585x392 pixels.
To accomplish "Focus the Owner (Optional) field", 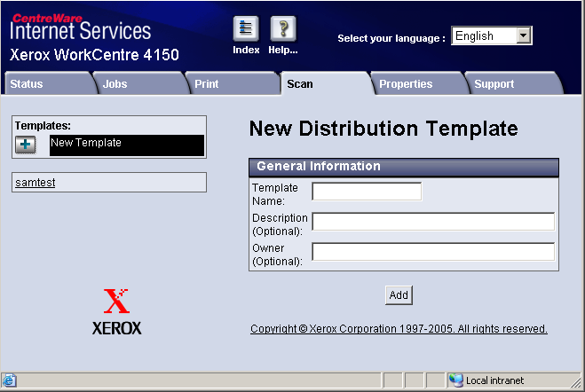I will click(433, 252).
